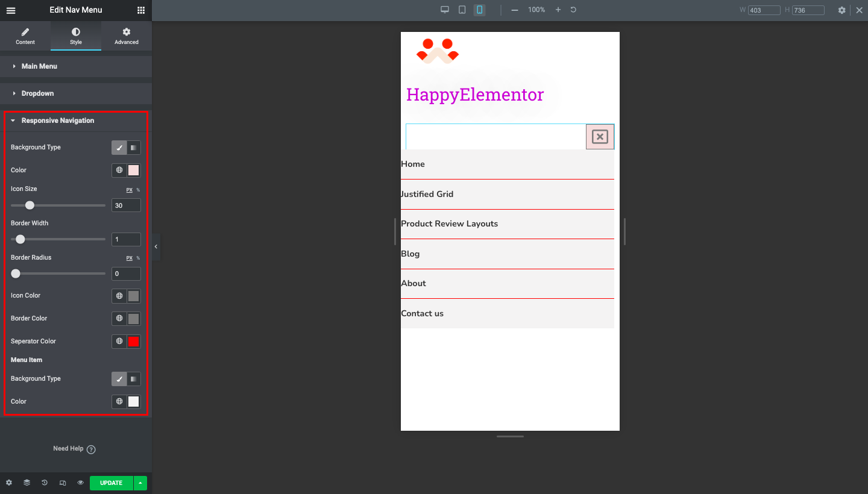Viewport: 868px width, 494px height.
Task: Toggle global color for Icon Color
Action: click(119, 296)
